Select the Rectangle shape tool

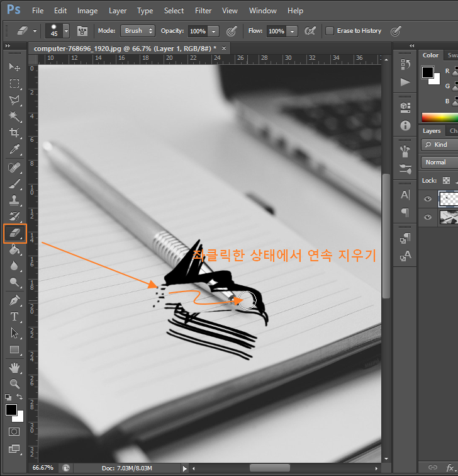(x=14, y=349)
